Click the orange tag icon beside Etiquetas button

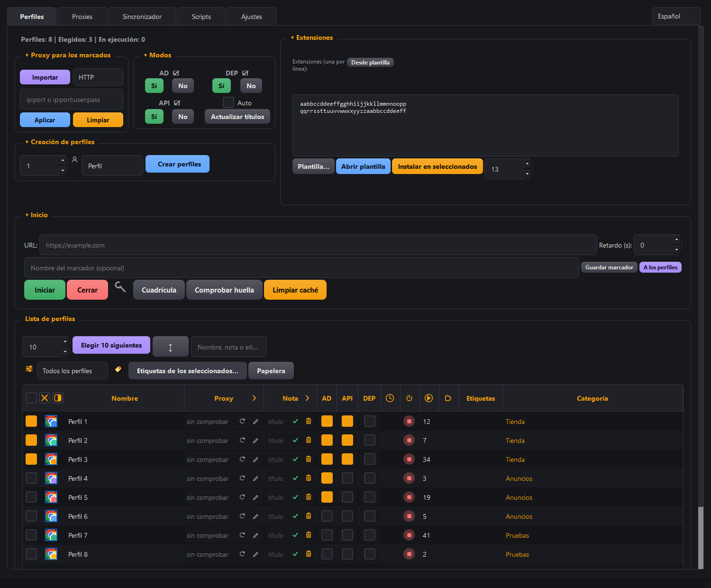(118, 369)
